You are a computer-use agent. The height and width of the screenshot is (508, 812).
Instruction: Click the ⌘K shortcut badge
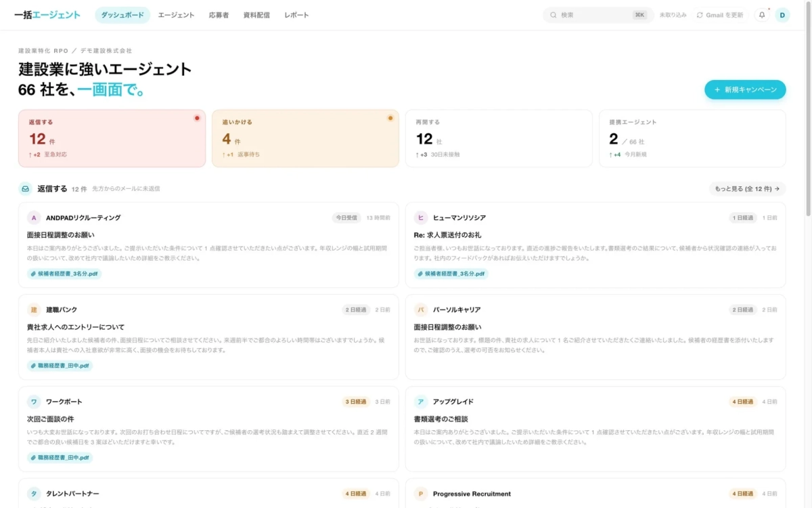(639, 15)
